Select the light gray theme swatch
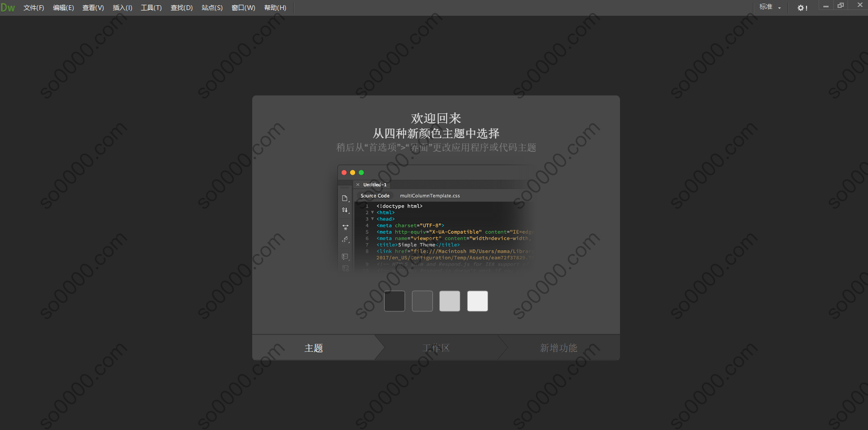Viewport: 868px width, 430px height. point(450,301)
